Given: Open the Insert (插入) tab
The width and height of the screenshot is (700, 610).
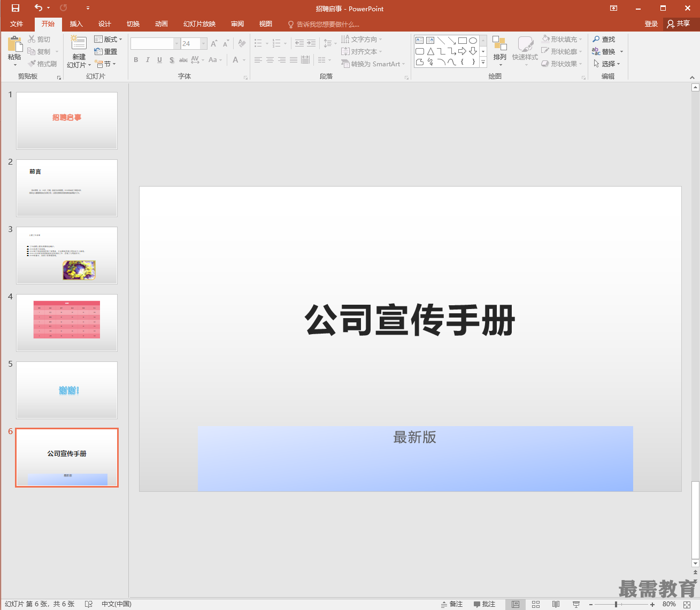Looking at the screenshot, I should [x=76, y=24].
